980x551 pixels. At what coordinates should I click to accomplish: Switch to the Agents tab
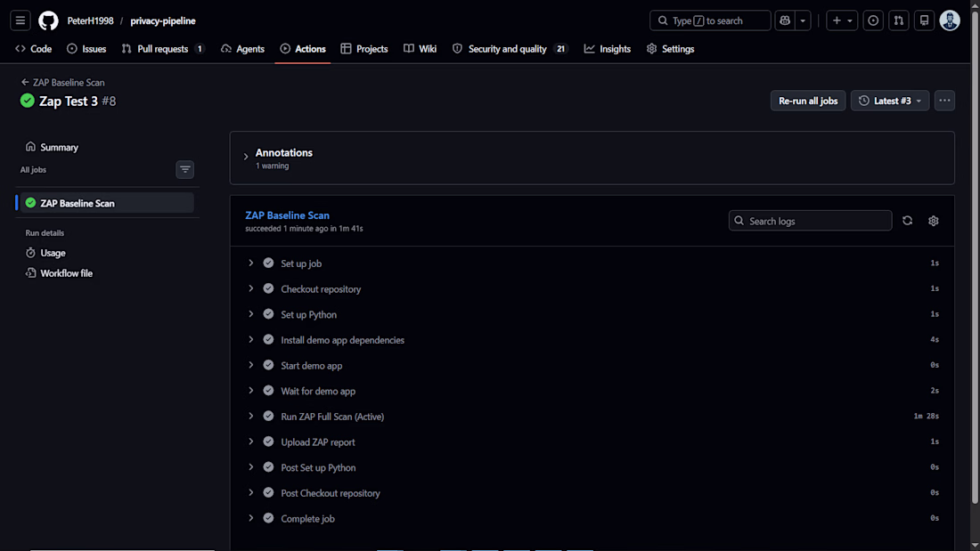click(x=243, y=49)
